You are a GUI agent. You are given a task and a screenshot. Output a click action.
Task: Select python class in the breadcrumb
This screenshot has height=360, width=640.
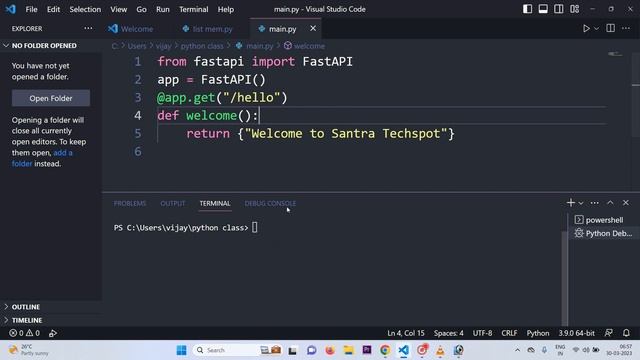pyautogui.click(x=202, y=46)
